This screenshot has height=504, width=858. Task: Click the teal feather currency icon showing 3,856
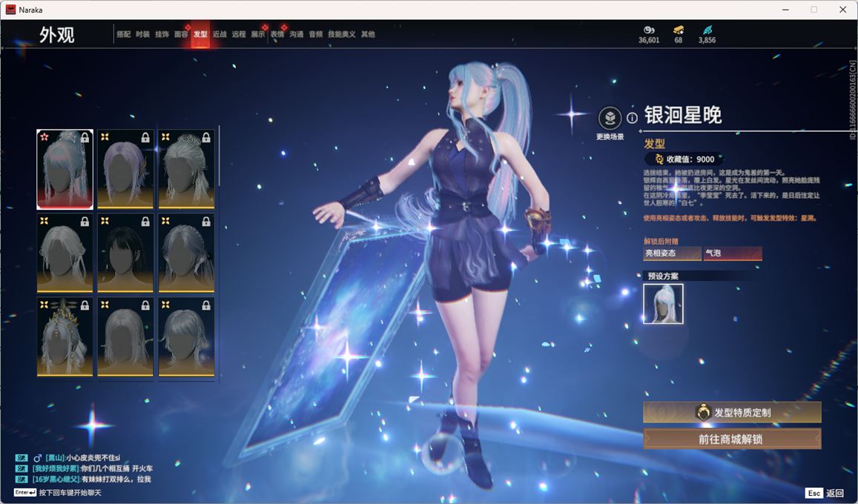point(707,30)
